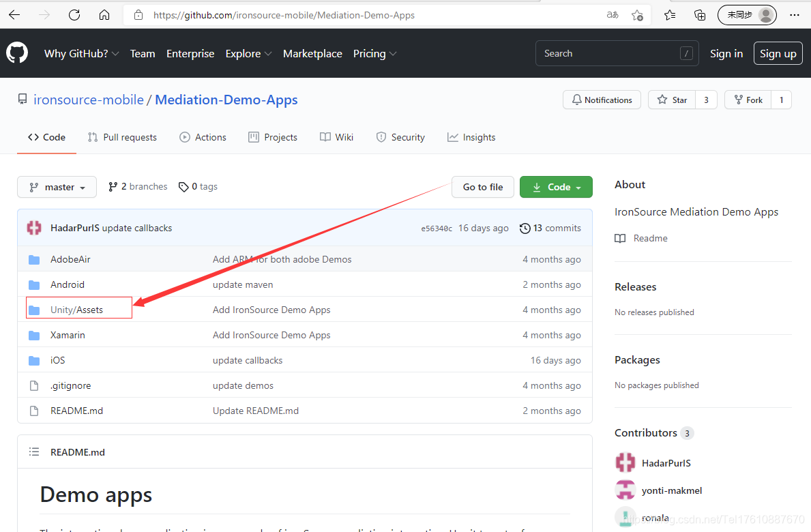This screenshot has width=811, height=532.
Task: Expand the Pricing dropdown menu
Action: (x=374, y=54)
